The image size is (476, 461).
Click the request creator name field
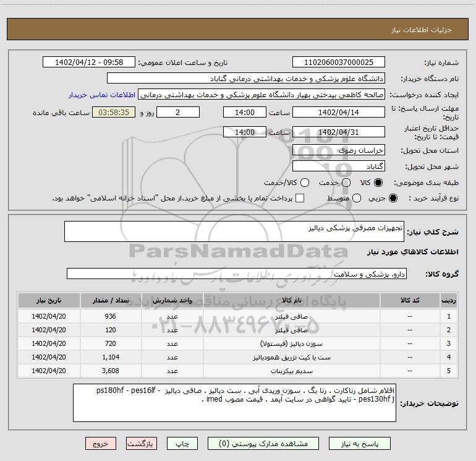click(261, 95)
